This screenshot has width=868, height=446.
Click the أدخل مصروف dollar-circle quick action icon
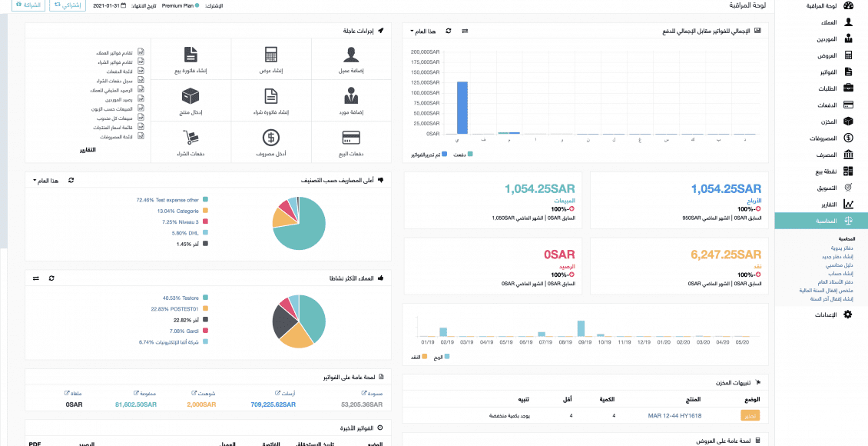(x=270, y=138)
